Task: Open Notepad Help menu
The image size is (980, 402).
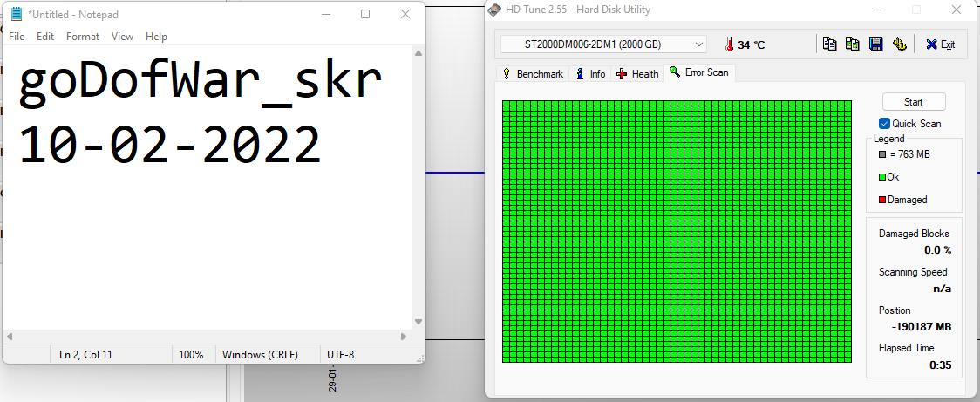Action: (x=156, y=37)
